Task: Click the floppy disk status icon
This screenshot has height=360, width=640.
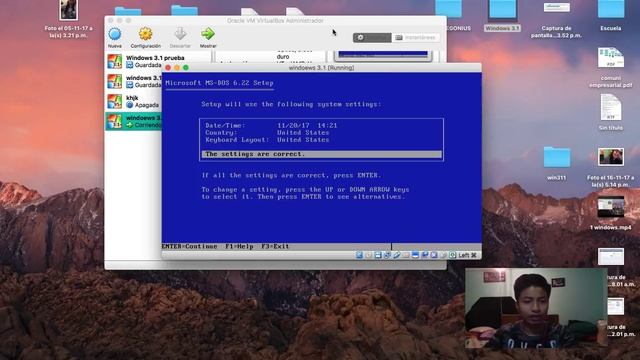Action: (378, 255)
